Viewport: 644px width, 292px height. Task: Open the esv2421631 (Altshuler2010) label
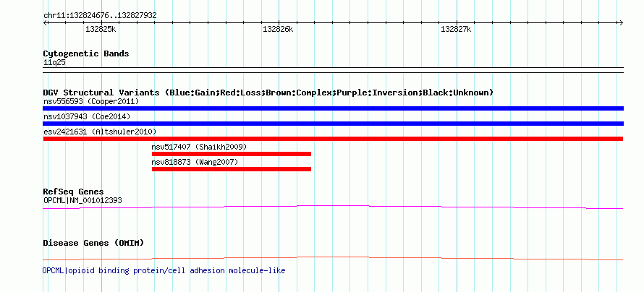coord(100,132)
